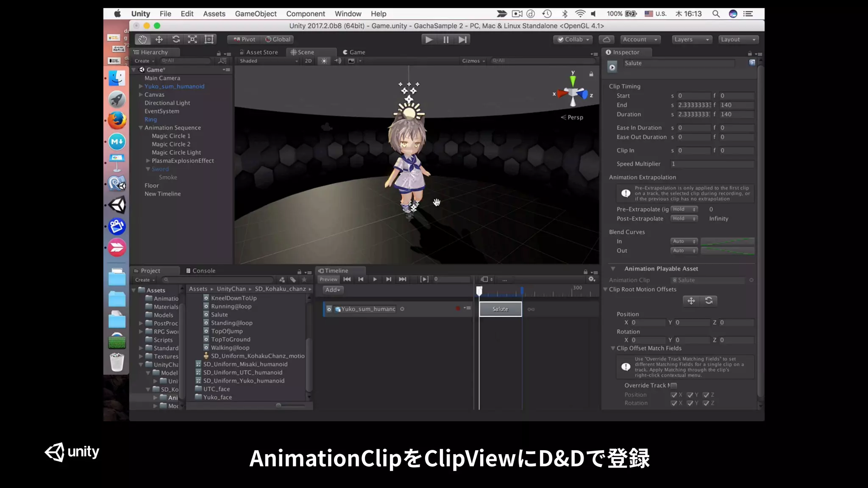Screen dimensions: 868x488
Task: Open Salute asset preview icon in Inspector
Action: tap(612, 67)
